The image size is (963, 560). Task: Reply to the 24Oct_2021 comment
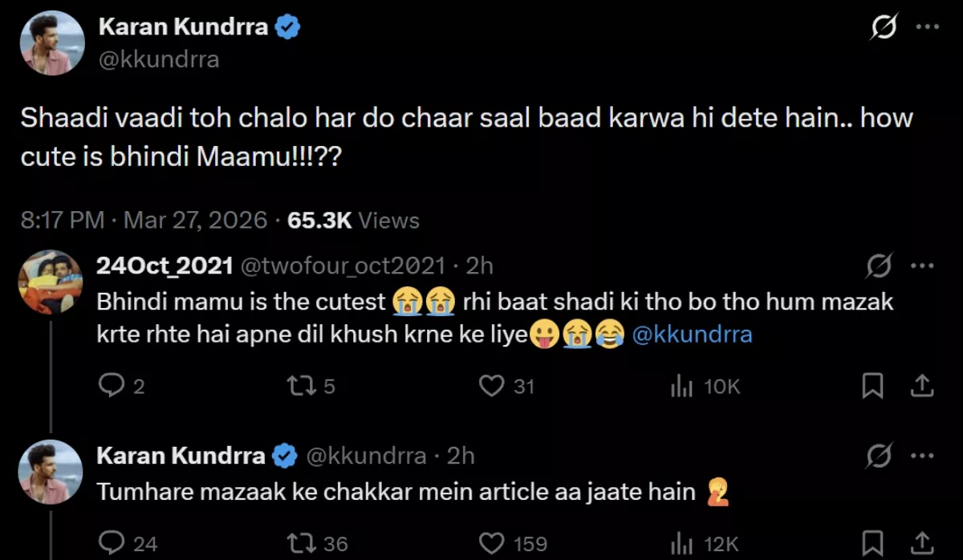coord(110,387)
